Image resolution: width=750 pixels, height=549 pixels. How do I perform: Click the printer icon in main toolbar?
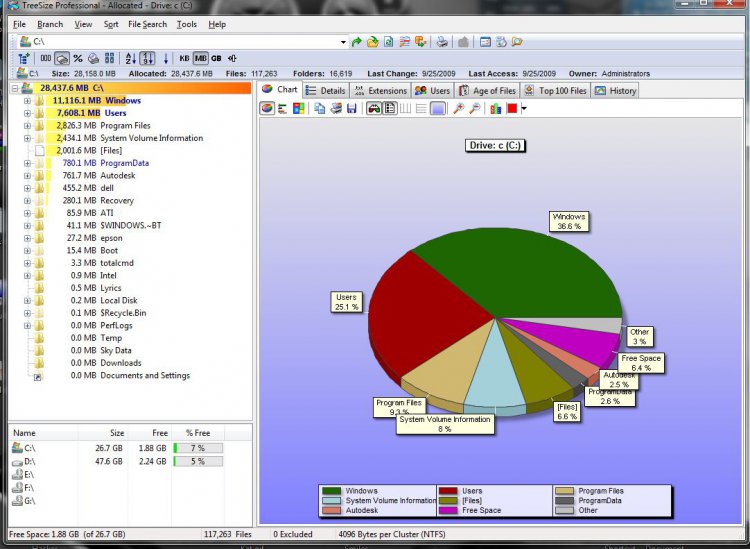pyautogui.click(x=442, y=42)
